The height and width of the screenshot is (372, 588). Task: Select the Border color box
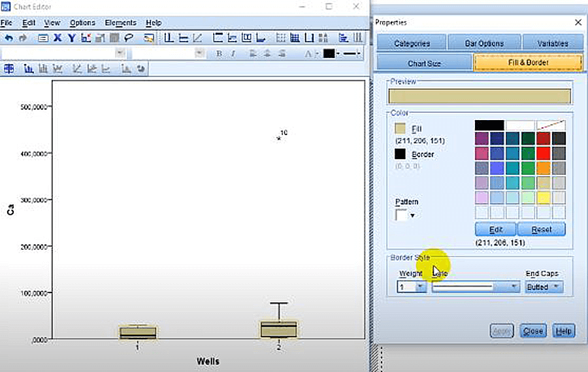coord(400,155)
